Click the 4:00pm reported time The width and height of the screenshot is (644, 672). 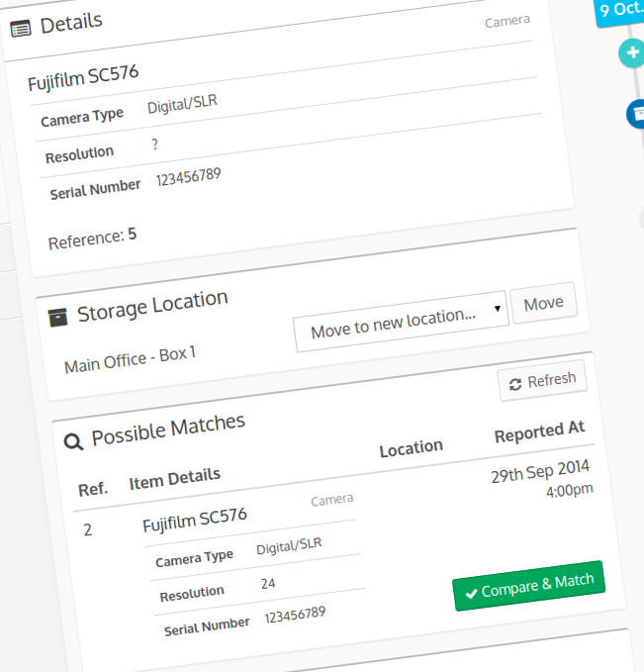point(570,491)
